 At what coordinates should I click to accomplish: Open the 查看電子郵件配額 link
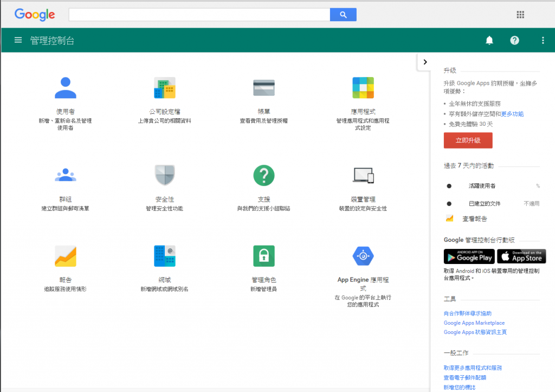click(x=464, y=377)
